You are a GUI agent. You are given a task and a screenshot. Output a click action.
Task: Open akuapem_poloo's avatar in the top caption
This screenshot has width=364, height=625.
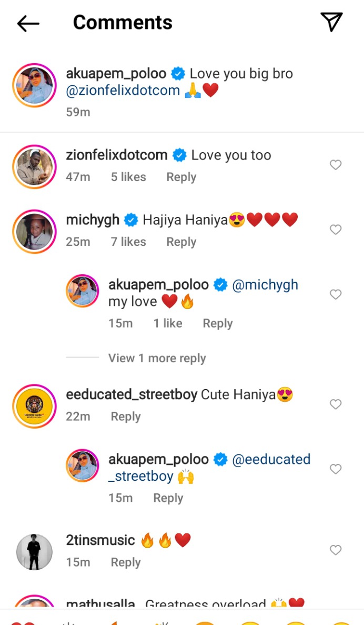click(34, 85)
